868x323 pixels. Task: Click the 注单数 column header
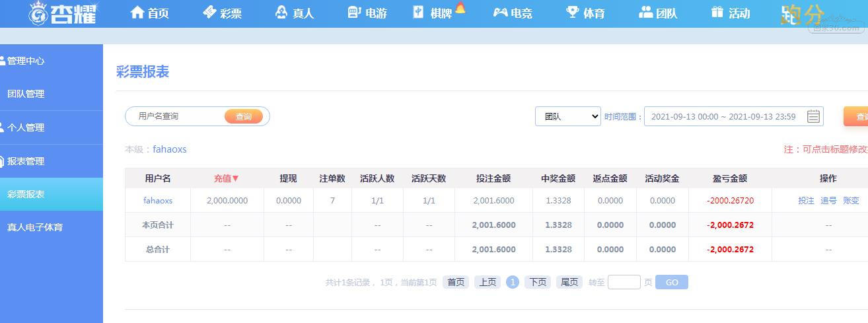332,178
